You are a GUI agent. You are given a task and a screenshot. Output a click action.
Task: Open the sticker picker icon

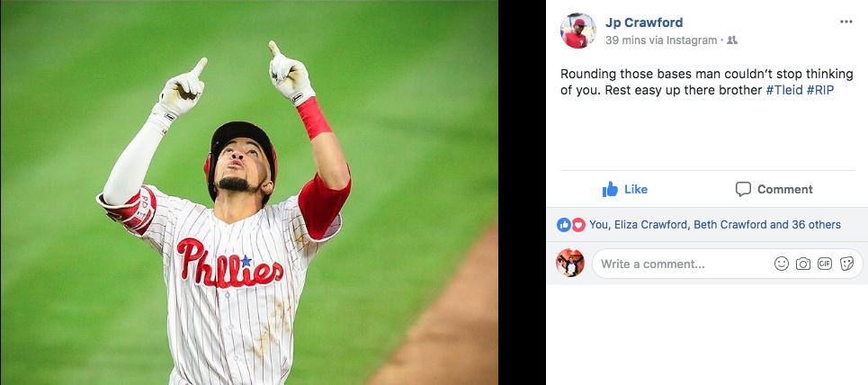846,264
